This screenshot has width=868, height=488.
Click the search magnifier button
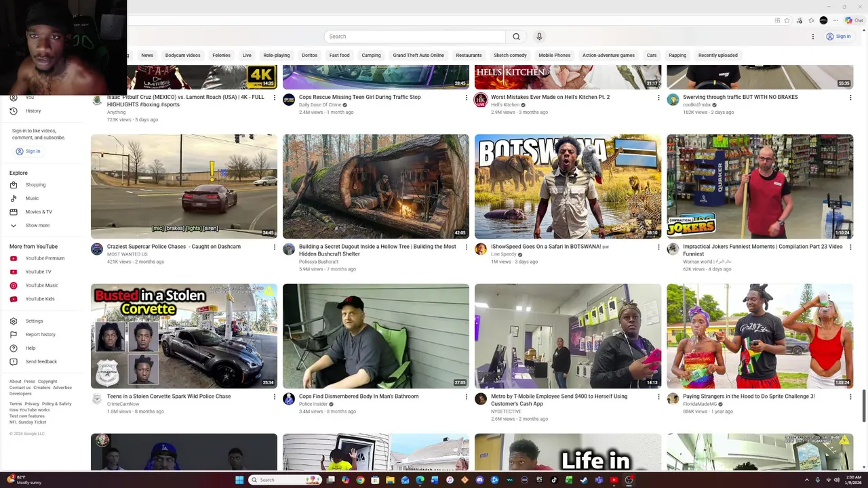point(516,37)
